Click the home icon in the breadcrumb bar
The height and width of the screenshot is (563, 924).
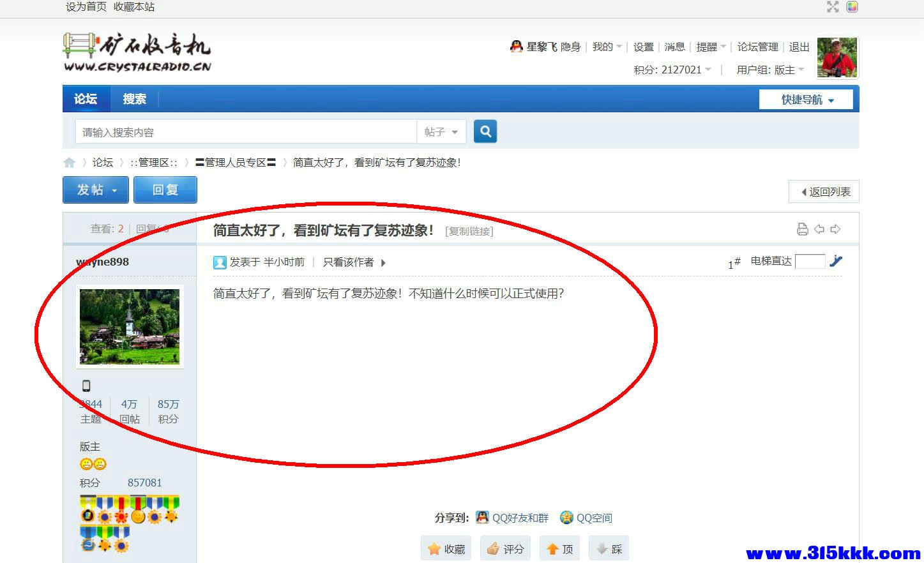pos(70,162)
